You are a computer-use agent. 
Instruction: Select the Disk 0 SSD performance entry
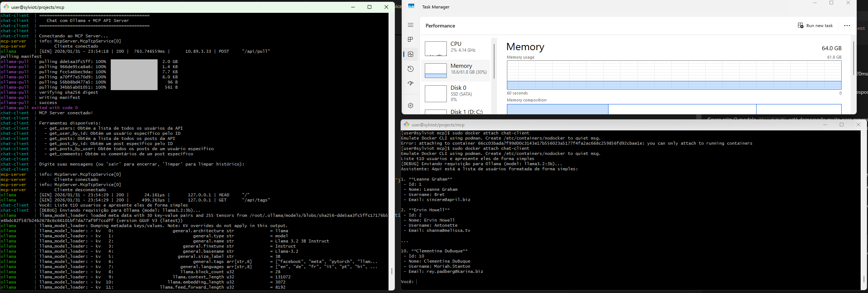tap(456, 93)
